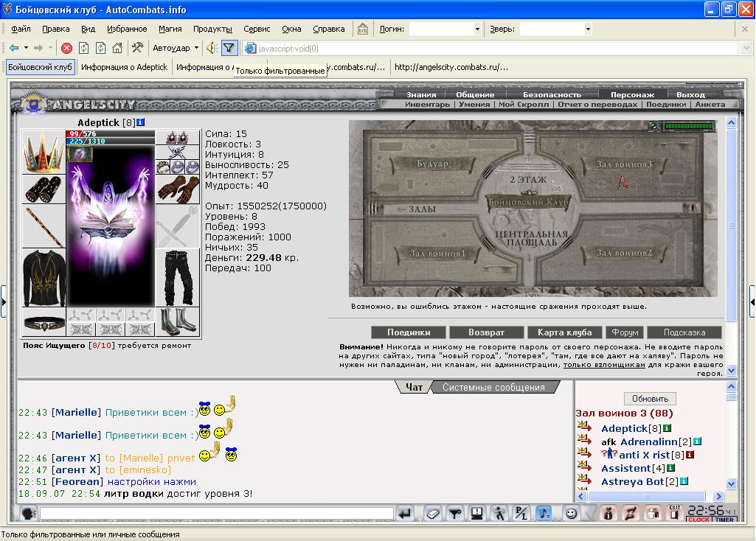Click Обновить to refresh player list
Image resolution: width=756 pixels, height=541 pixels.
650,399
